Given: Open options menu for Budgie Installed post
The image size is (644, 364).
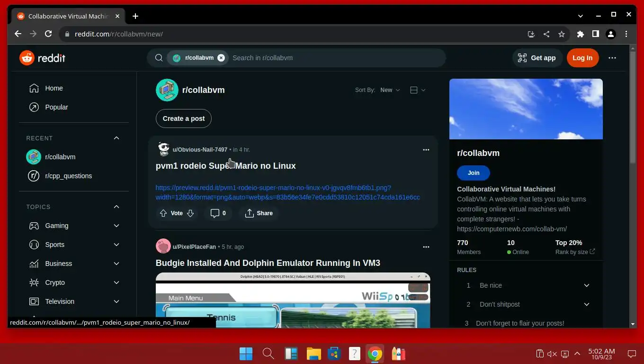Looking at the screenshot, I should (x=426, y=247).
